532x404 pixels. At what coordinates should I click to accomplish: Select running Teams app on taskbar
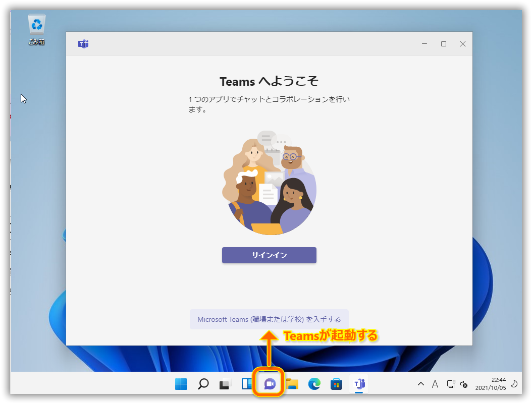pyautogui.click(x=359, y=384)
